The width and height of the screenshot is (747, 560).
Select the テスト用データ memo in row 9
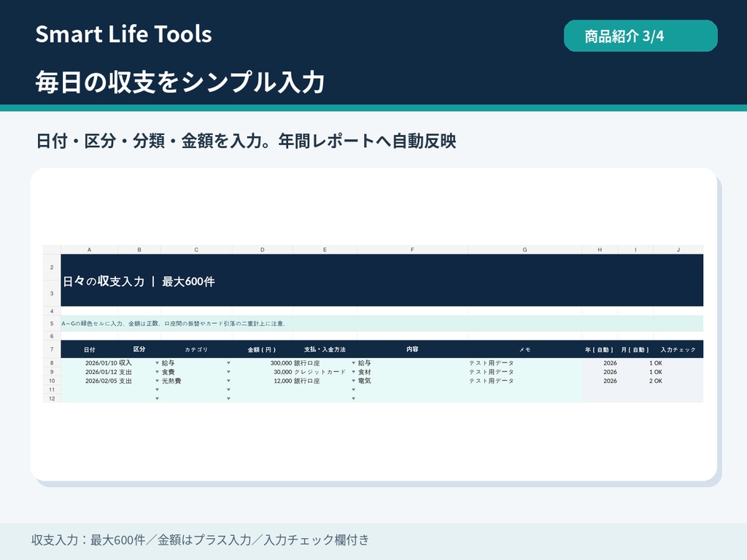click(525, 372)
